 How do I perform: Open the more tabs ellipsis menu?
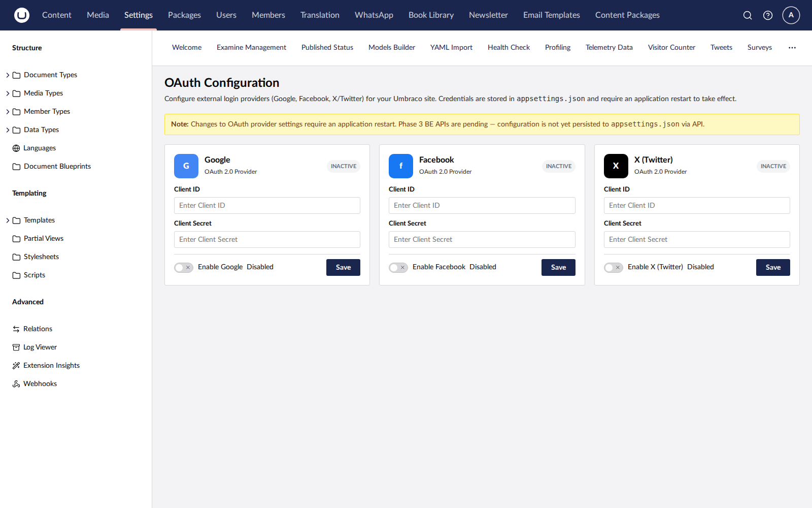(x=792, y=47)
